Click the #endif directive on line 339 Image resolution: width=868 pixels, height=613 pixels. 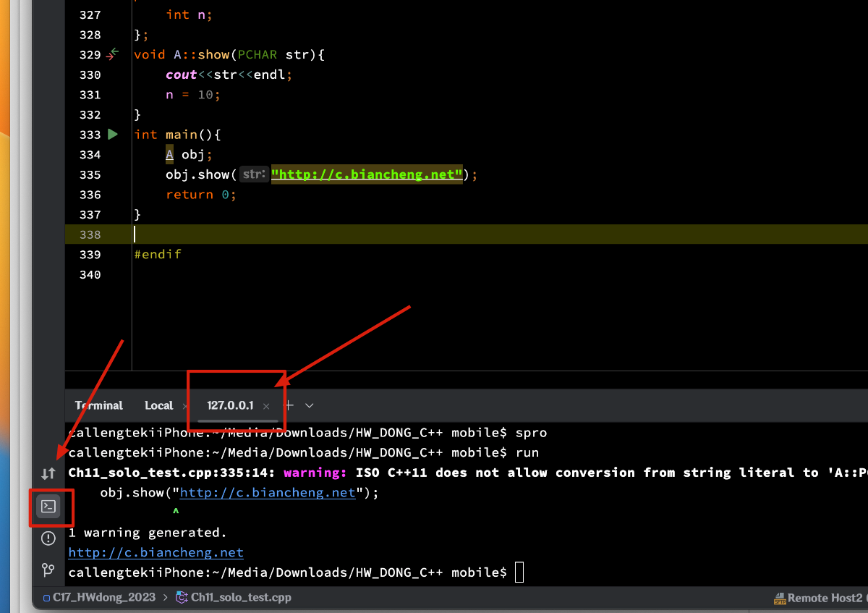coord(158,254)
